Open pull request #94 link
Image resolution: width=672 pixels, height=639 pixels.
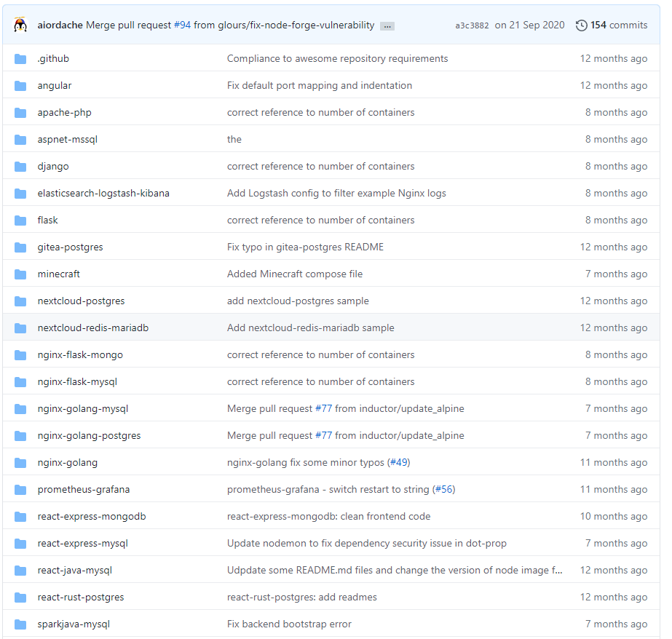(x=182, y=25)
